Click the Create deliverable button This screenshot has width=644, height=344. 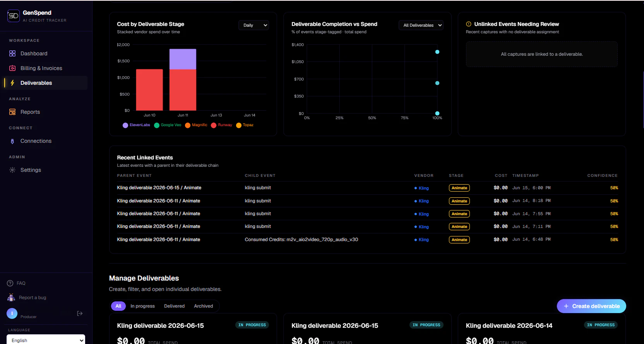(591, 306)
